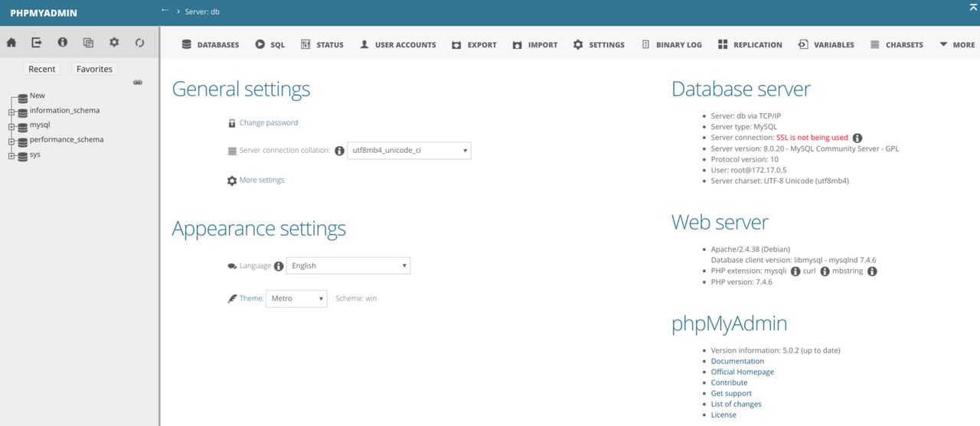This screenshot has width=980, height=426.
Task: Open the Import tab
Action: pyautogui.click(x=535, y=44)
